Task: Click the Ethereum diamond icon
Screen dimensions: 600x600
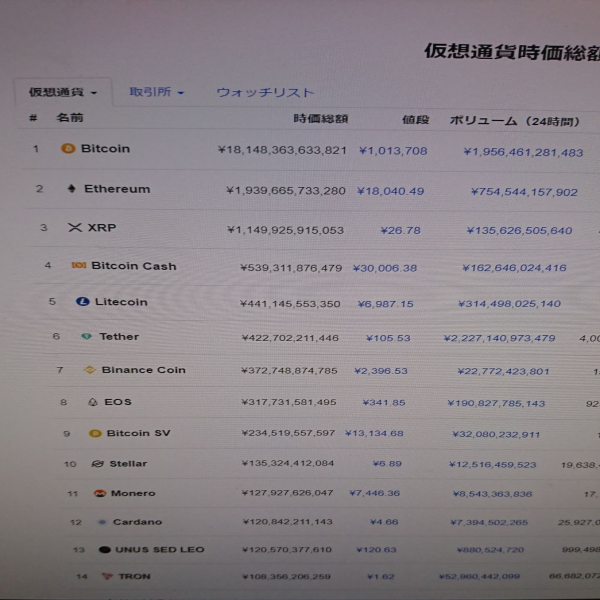Action: [x=72, y=189]
